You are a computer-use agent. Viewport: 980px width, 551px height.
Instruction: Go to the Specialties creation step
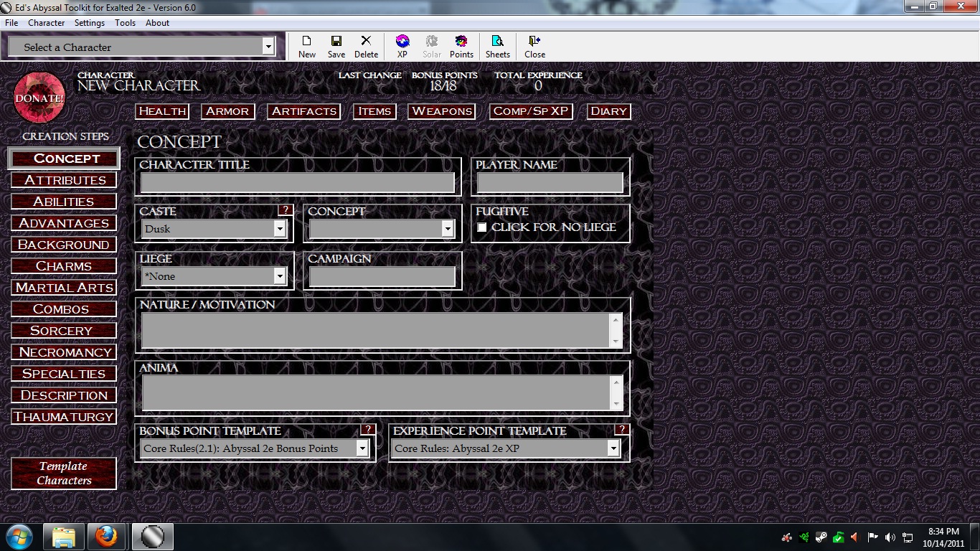[x=65, y=374]
